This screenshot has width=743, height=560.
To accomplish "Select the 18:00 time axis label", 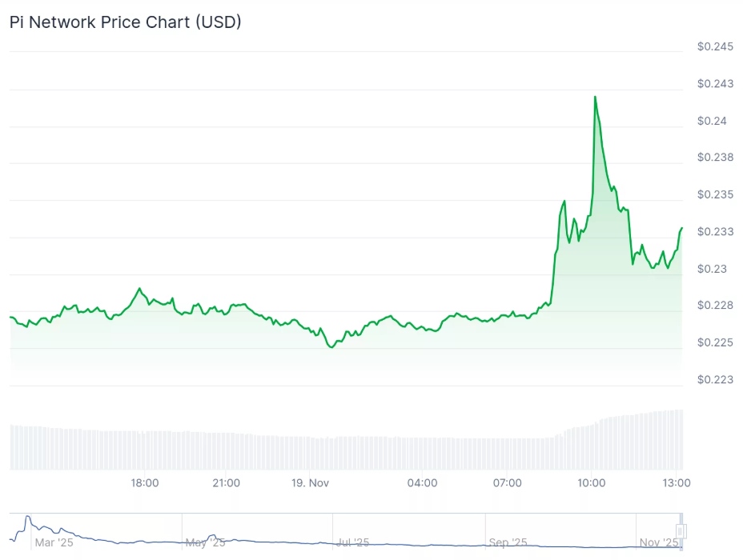I will click(144, 483).
